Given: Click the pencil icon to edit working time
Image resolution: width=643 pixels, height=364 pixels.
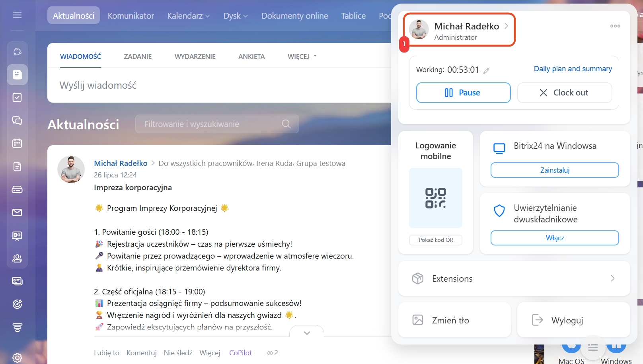Looking at the screenshot, I should tap(486, 71).
